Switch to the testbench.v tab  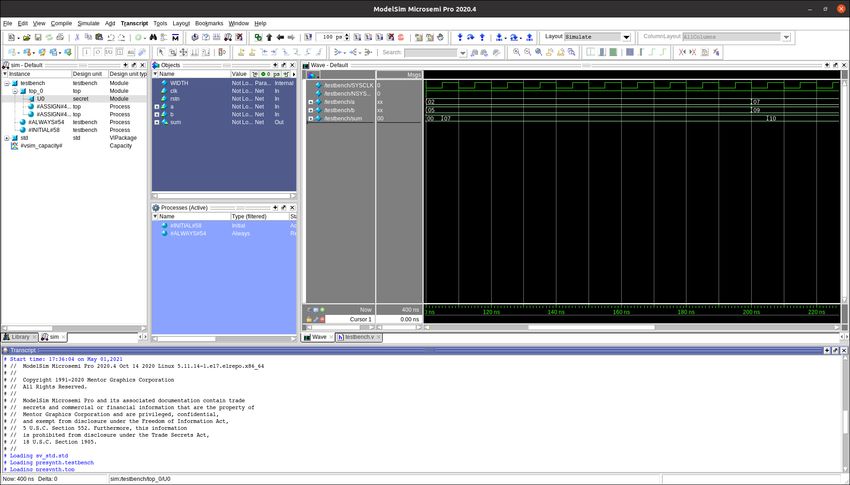[359, 337]
